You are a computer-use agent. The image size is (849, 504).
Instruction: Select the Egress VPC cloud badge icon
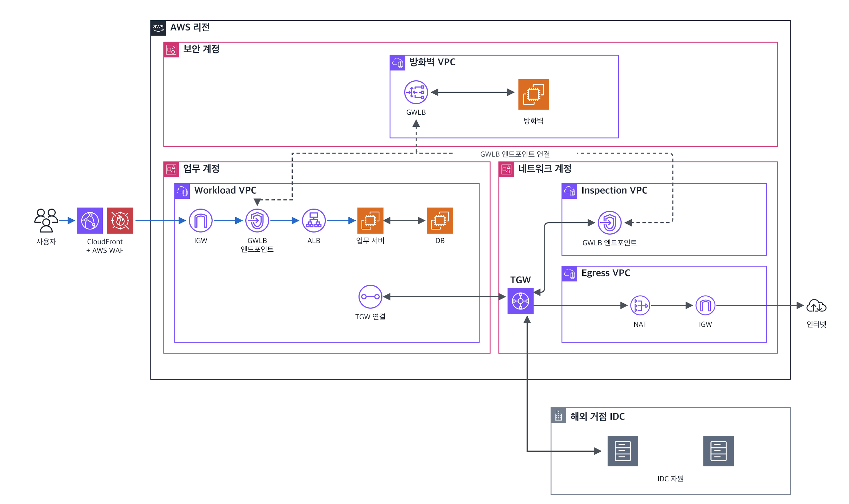(x=569, y=274)
